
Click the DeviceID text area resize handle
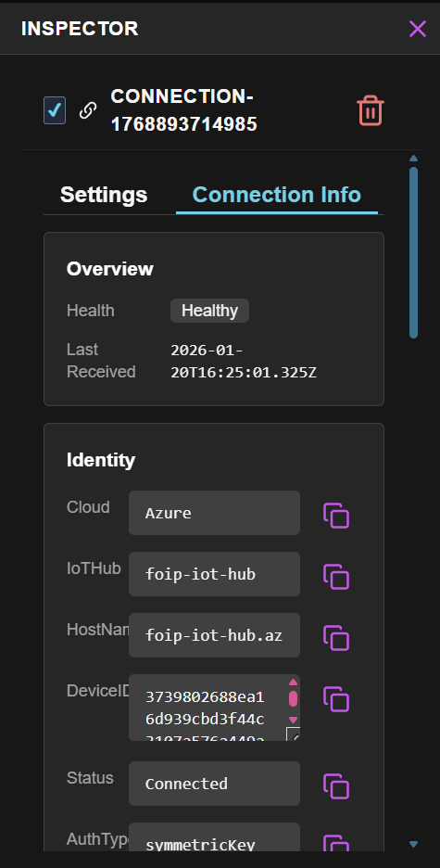294,734
